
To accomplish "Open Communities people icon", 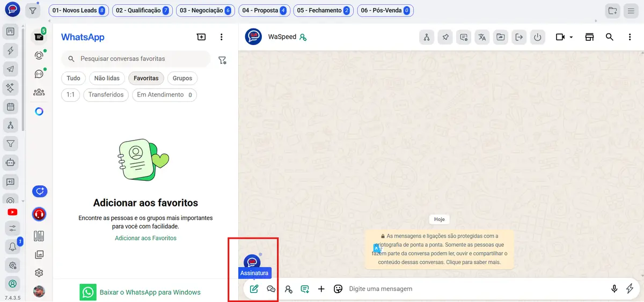I will click(x=39, y=92).
